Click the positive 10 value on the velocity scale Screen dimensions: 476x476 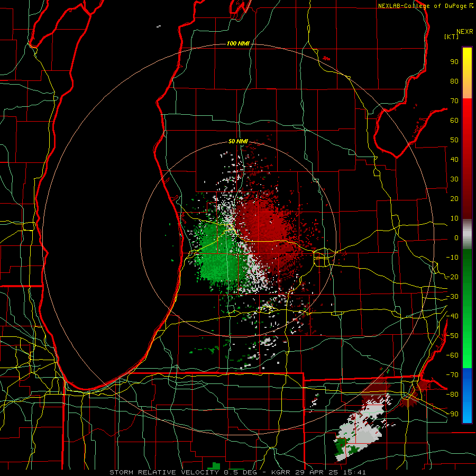point(454,218)
